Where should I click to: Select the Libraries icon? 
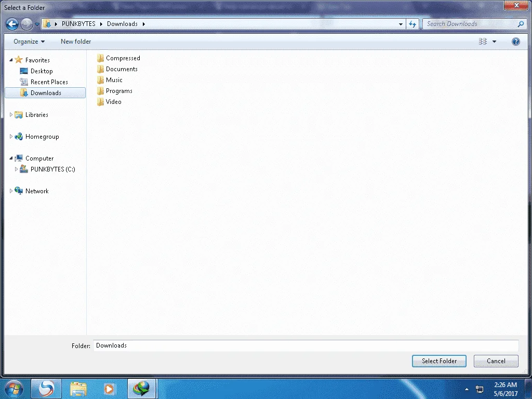coord(19,115)
